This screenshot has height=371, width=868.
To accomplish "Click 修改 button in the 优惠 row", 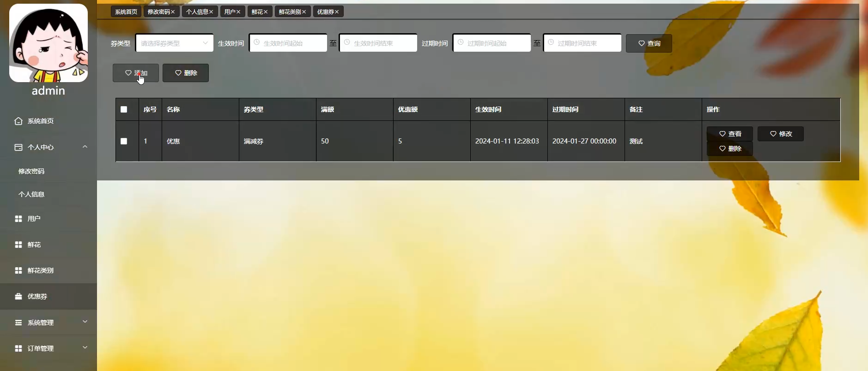I will pyautogui.click(x=781, y=134).
